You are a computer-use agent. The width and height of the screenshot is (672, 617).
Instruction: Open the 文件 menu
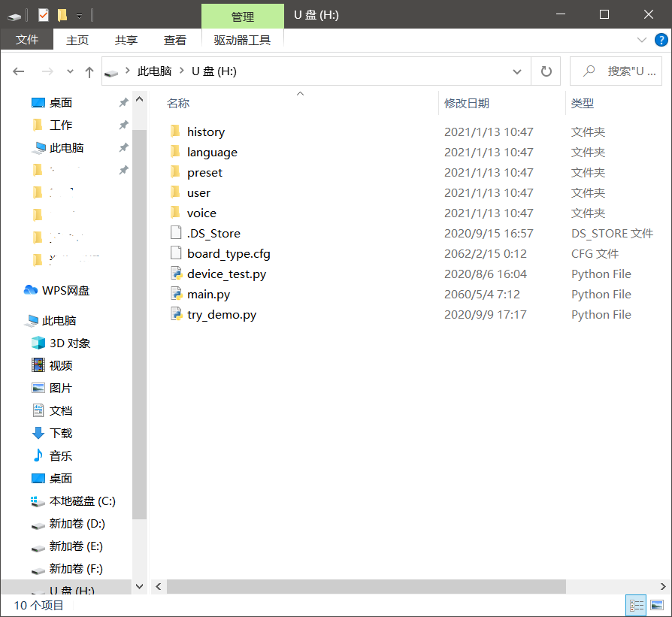(x=27, y=40)
